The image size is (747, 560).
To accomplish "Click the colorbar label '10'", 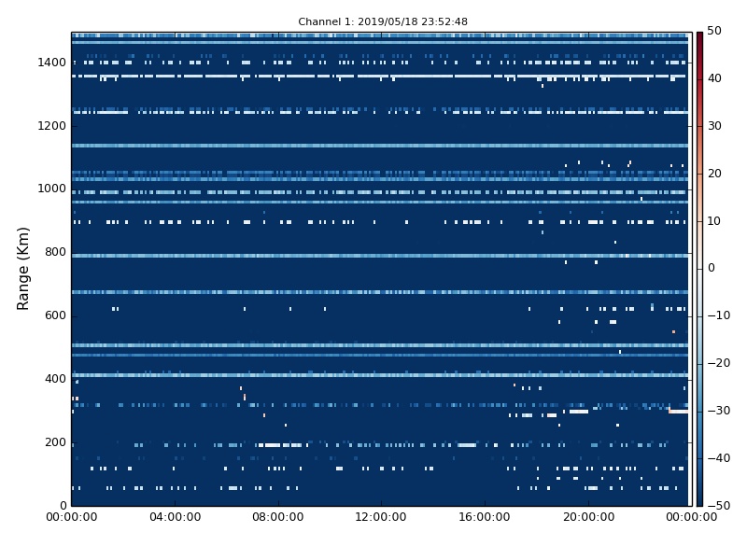I will tap(714, 221).
